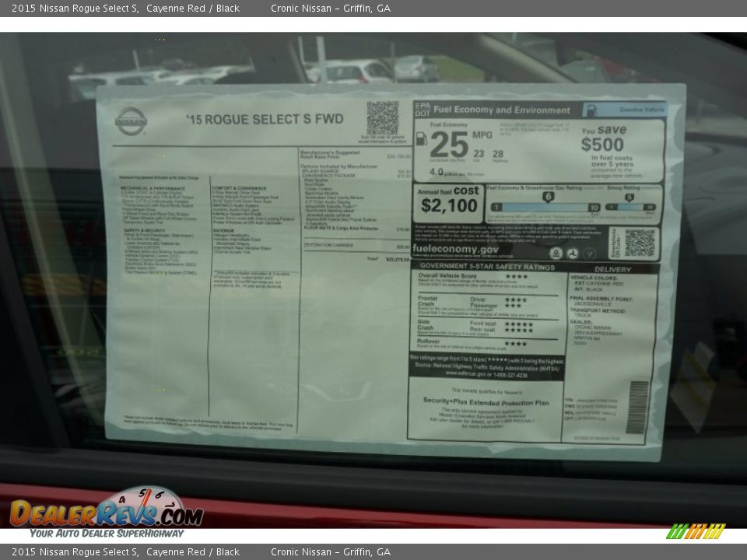
Task: Select the Delivery section header
Action: tap(613, 269)
